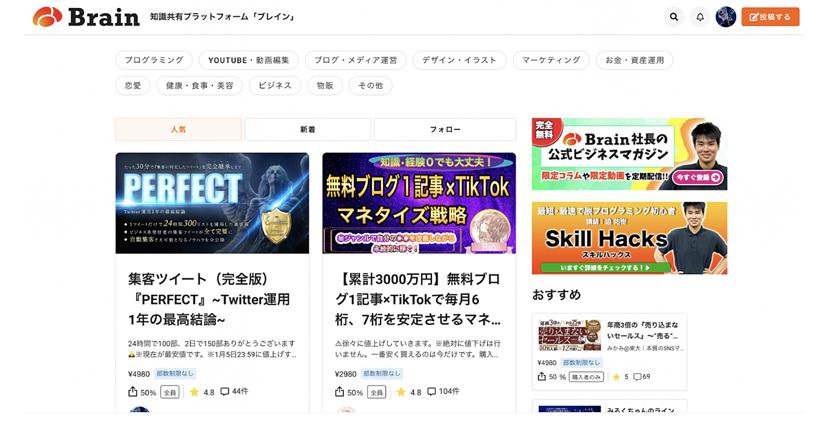Switch to the フォロー tab
This screenshot has width=828, height=426.
pyautogui.click(x=445, y=129)
